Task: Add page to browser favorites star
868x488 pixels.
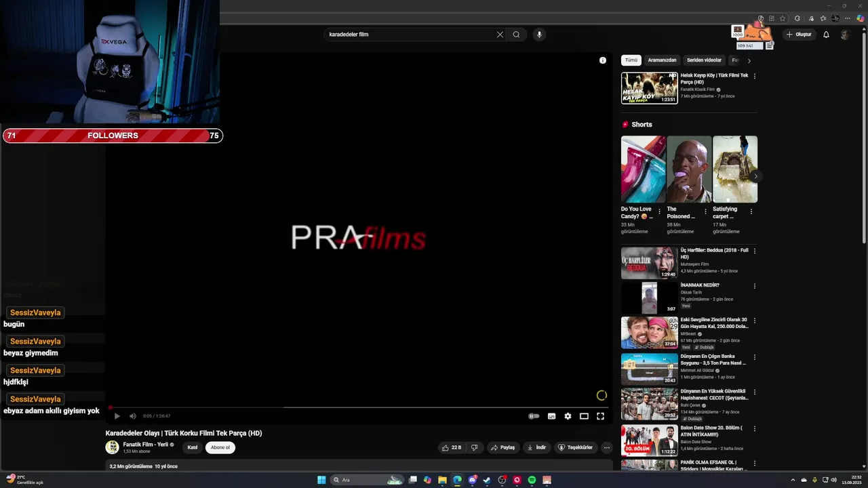Action: pos(783,18)
